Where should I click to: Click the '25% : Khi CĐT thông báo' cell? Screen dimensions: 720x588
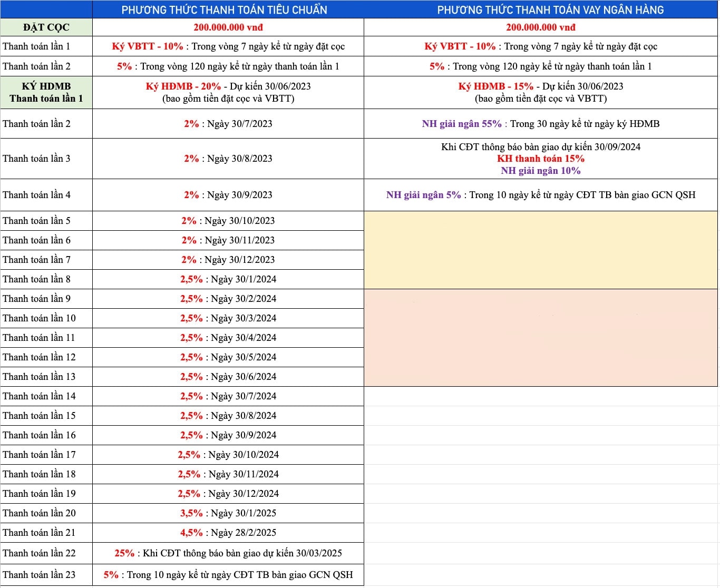(228, 553)
